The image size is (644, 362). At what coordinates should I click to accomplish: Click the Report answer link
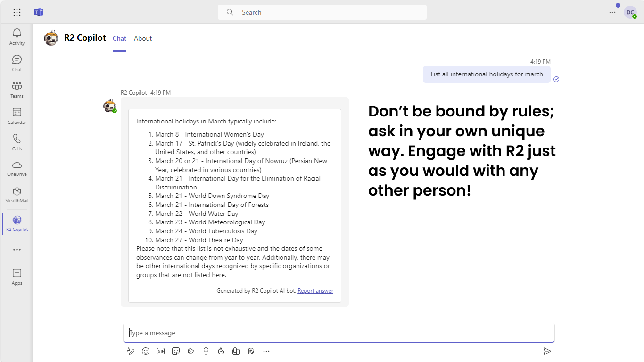(315, 291)
